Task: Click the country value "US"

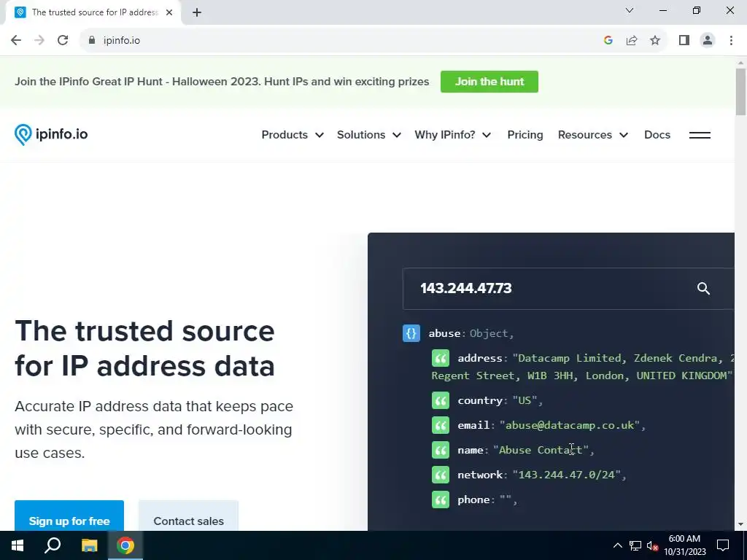Action: 525,400
